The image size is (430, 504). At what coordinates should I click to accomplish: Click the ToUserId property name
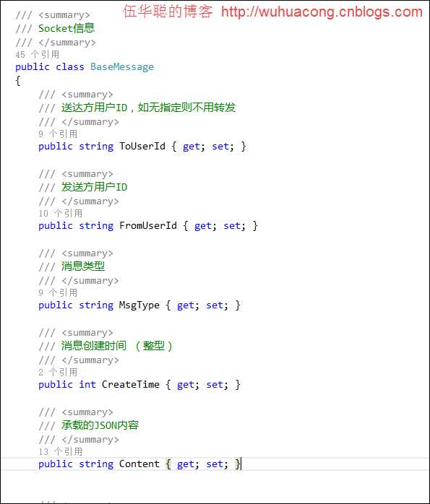point(142,147)
